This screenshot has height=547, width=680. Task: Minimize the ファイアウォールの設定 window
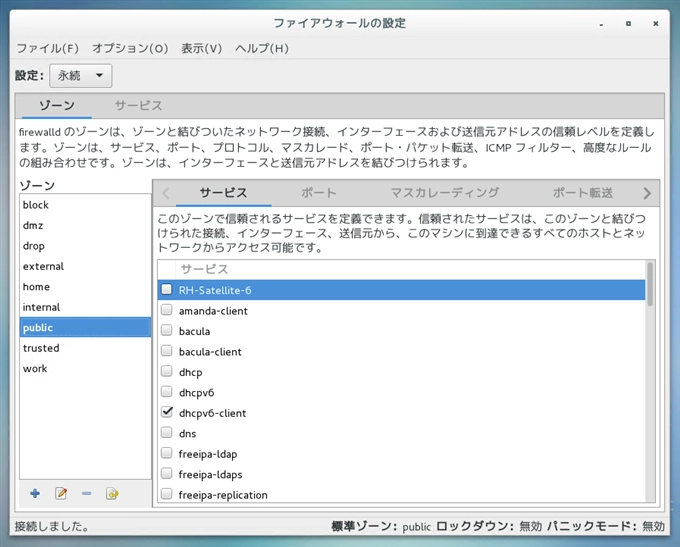(x=601, y=24)
